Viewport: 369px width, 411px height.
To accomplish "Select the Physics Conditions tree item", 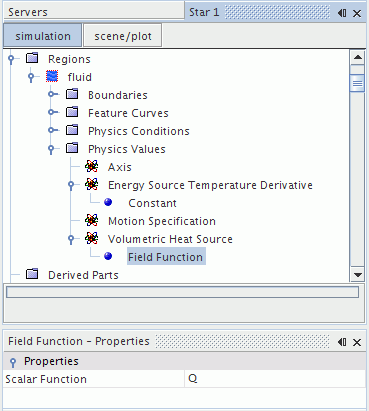I will click(139, 131).
